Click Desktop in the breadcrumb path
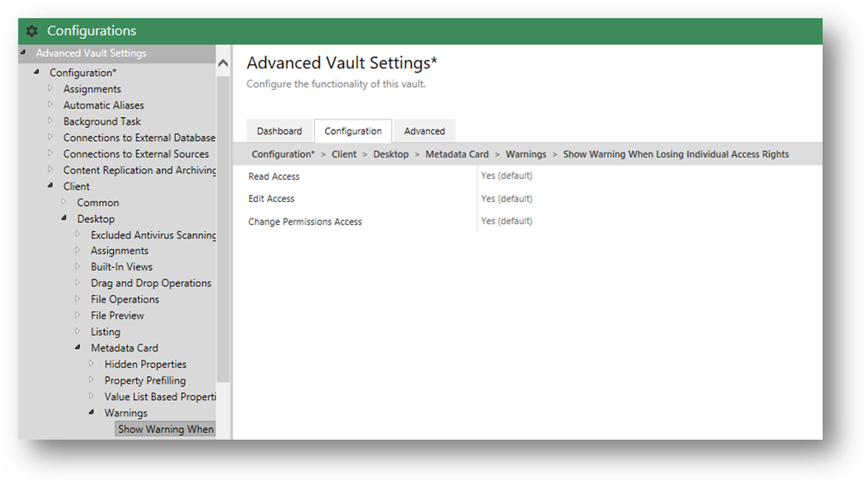This screenshot has height=485, width=868. click(x=390, y=154)
